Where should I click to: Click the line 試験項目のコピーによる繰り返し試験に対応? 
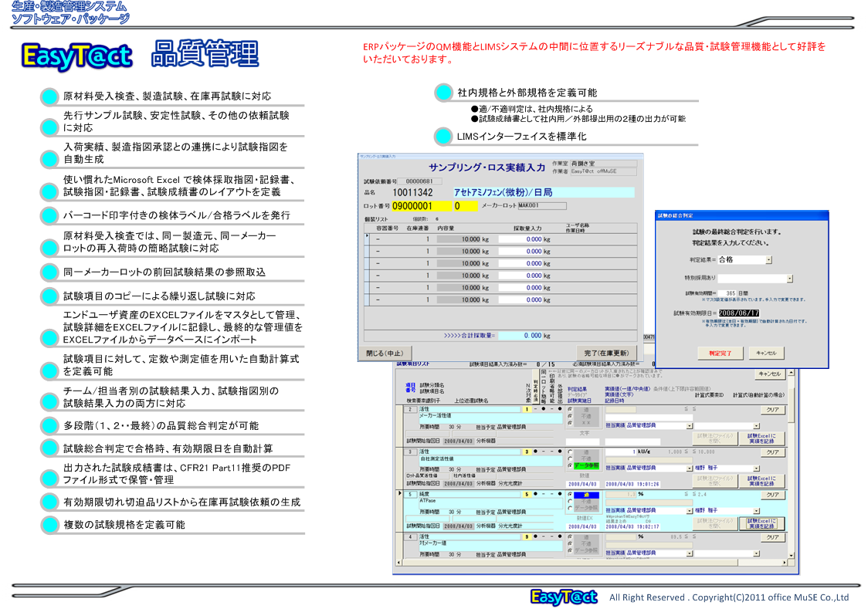[159, 296]
